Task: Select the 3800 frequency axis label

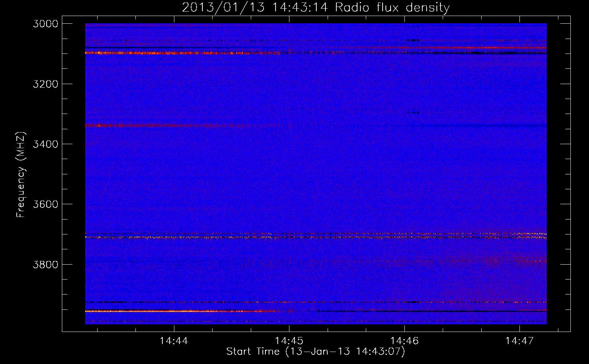Action: [46, 264]
